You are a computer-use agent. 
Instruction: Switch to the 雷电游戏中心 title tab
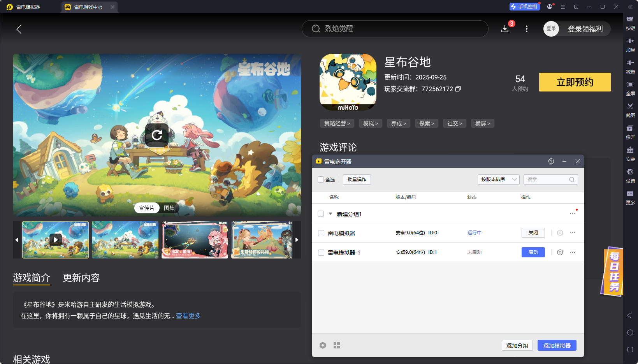point(89,7)
